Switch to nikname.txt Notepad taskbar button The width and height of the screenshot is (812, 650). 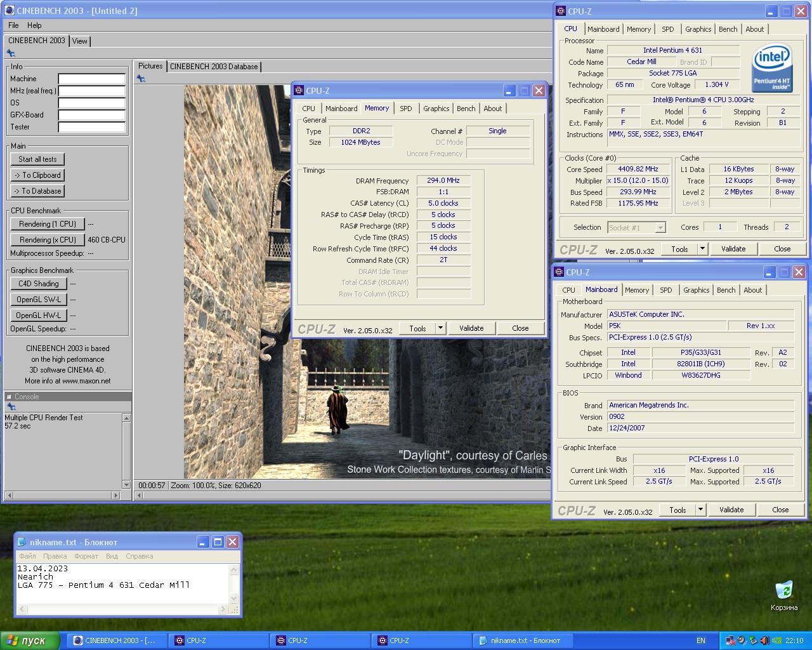(x=523, y=640)
